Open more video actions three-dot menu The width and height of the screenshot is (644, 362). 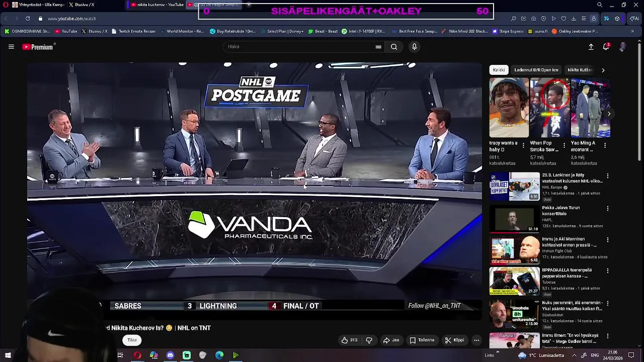coord(476,340)
